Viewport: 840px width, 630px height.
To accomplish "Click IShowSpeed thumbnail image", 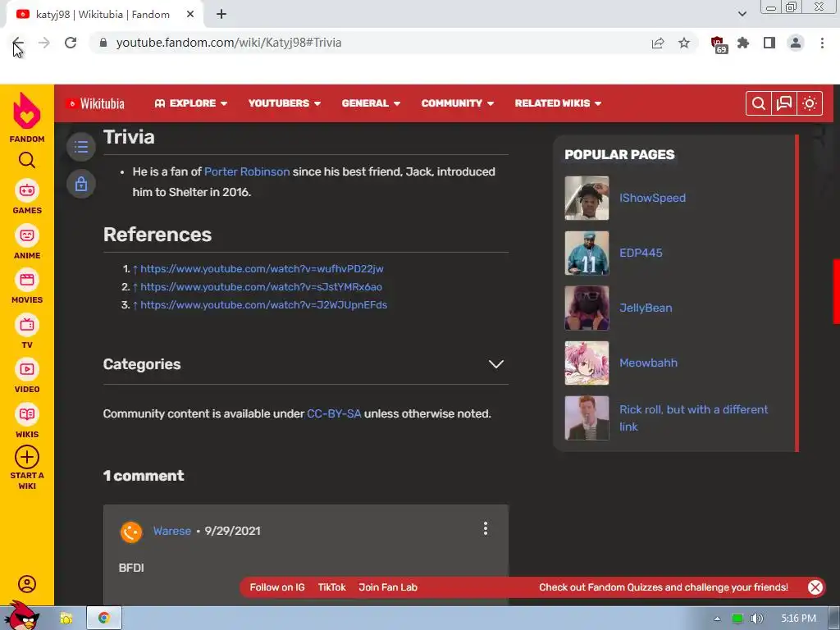I will [x=587, y=199].
